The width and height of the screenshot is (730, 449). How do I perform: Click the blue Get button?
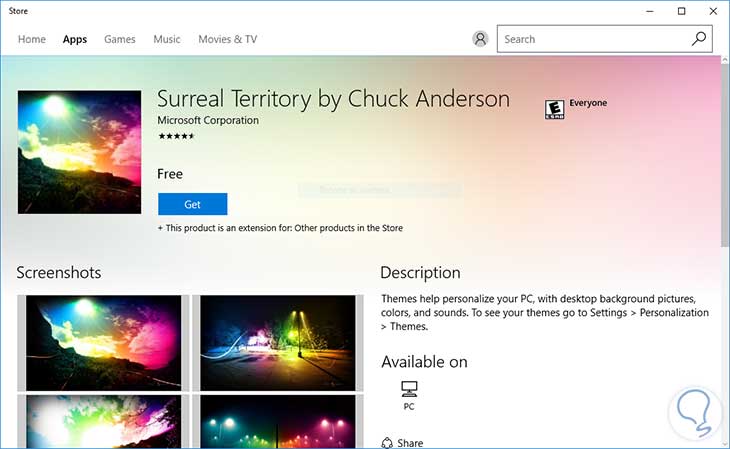coord(192,204)
